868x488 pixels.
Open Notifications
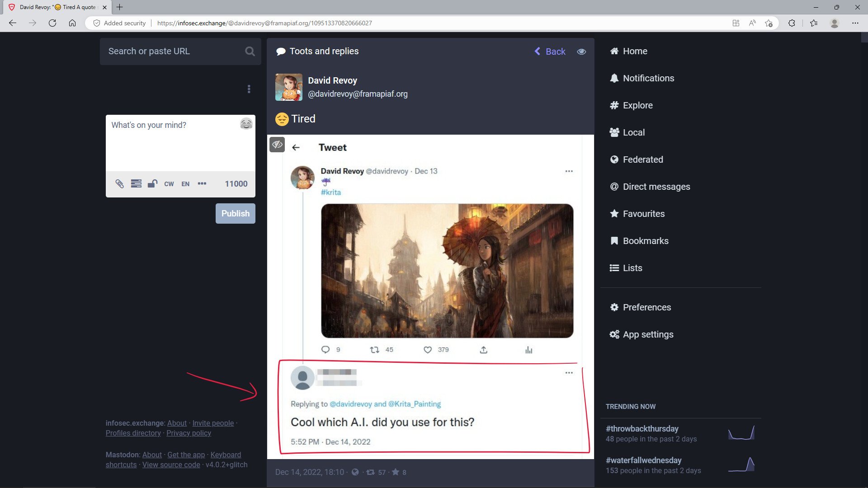point(642,79)
